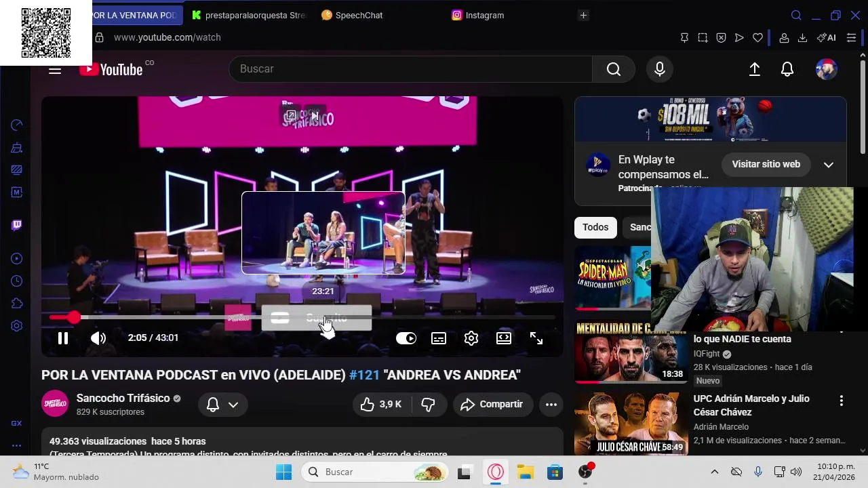Open Sancocho Trifásico channel avatar

click(55, 404)
